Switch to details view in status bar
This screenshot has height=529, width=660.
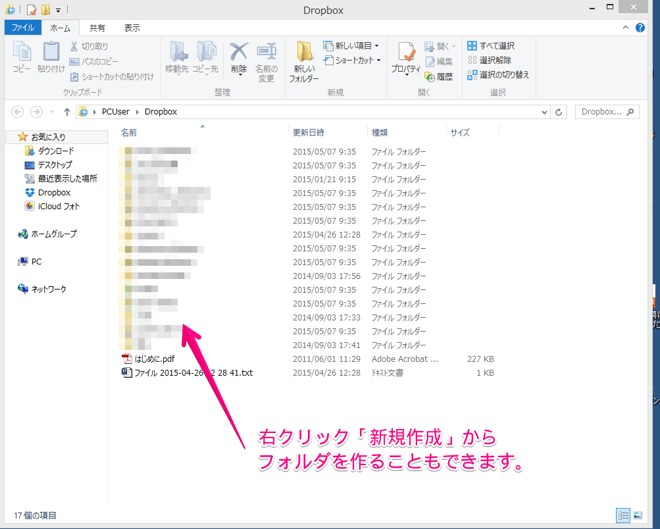click(623, 516)
